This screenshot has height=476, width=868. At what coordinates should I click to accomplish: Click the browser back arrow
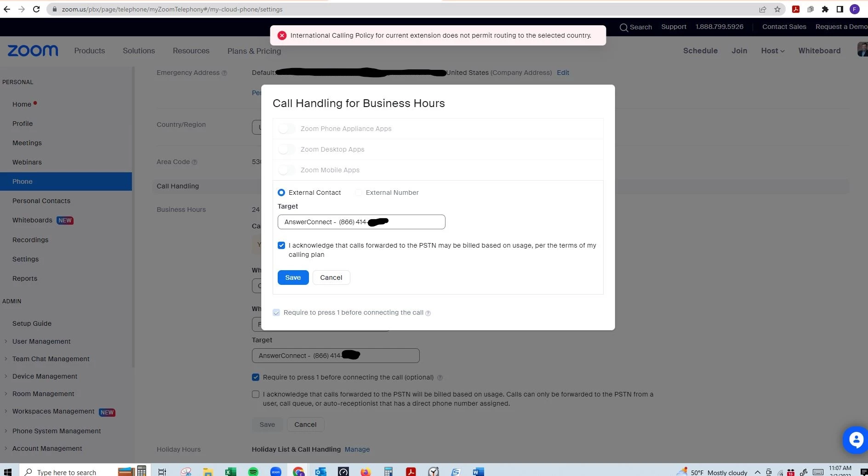[7, 9]
